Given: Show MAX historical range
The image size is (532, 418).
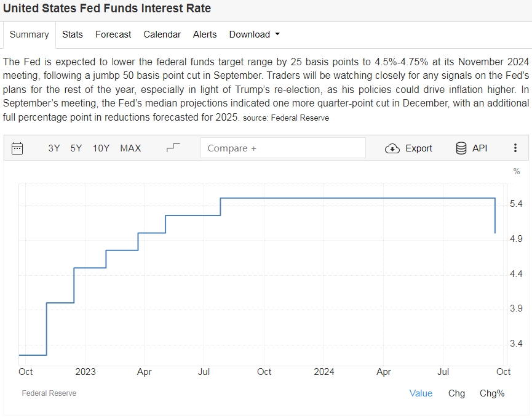Looking at the screenshot, I should pos(130,148).
